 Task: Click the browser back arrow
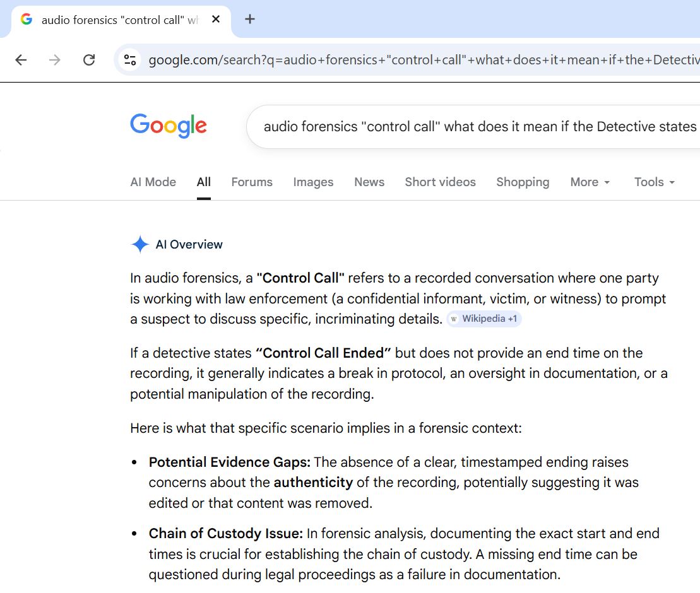[21, 60]
